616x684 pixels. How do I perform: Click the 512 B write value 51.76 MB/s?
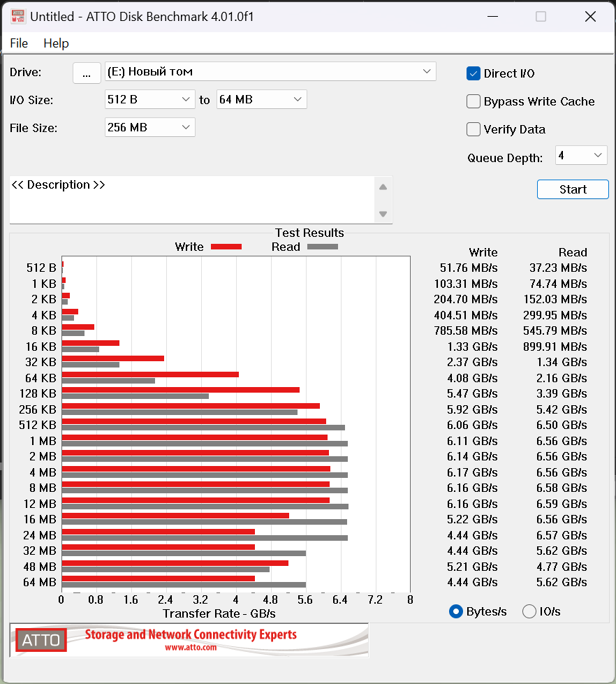(469, 268)
